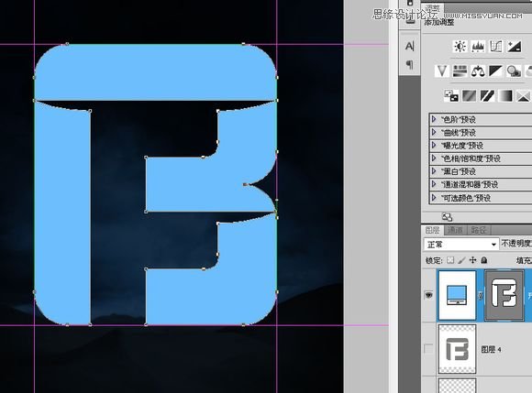The width and height of the screenshot is (532, 393).
Task: Add a Color Balance adjustment (scales icon)
Action: coord(478,71)
